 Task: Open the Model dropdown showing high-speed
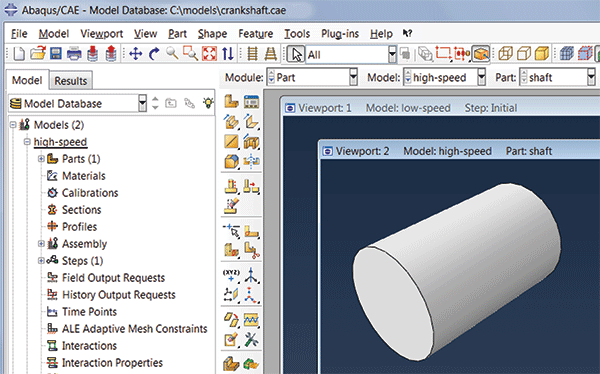[445, 77]
